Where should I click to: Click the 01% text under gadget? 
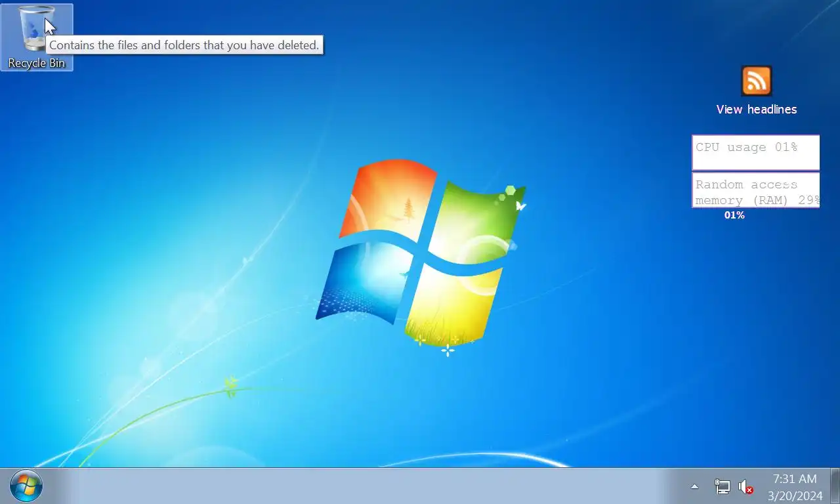click(x=734, y=215)
